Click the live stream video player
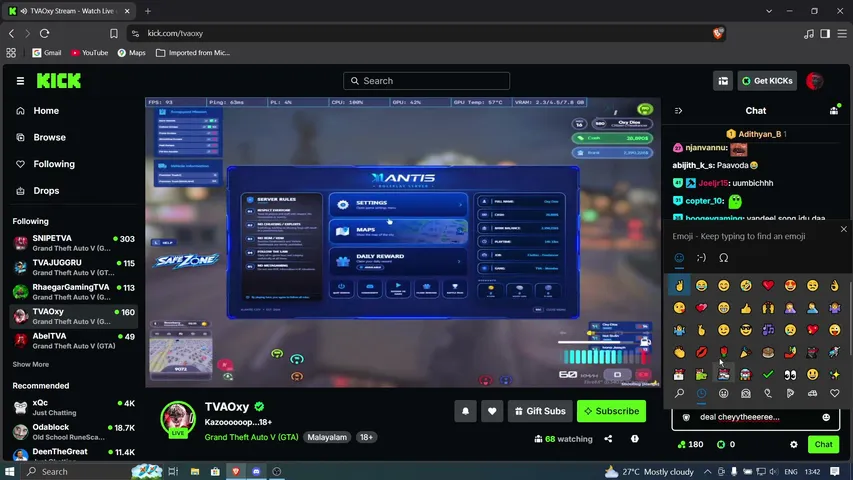The image size is (853, 480). [403, 242]
